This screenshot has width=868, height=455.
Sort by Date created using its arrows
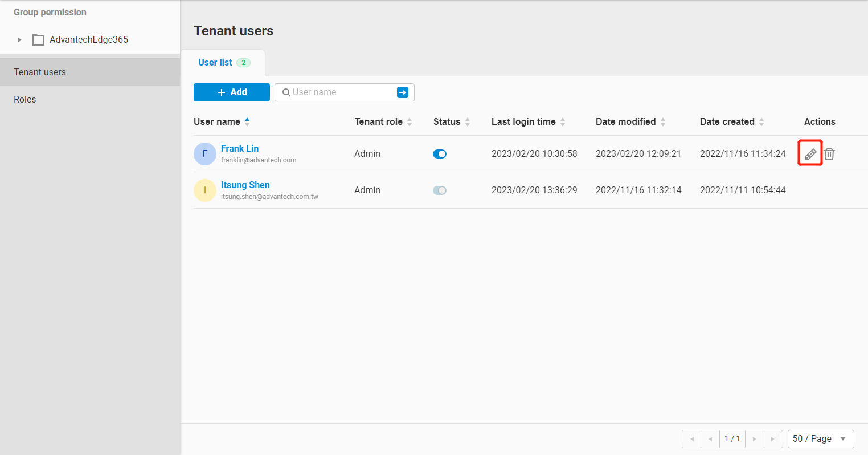(761, 121)
